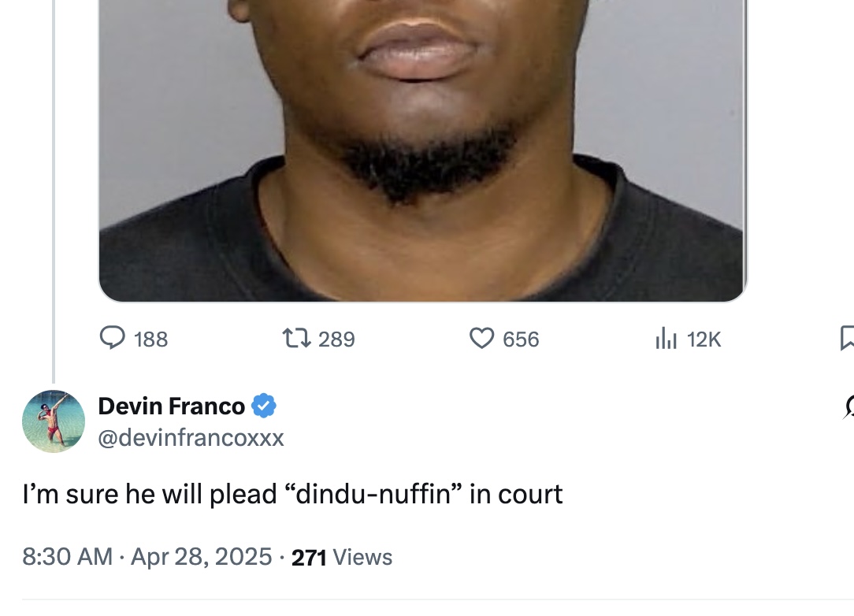This screenshot has width=854, height=616.
Task: Click the blue verified badge
Action: (x=264, y=406)
